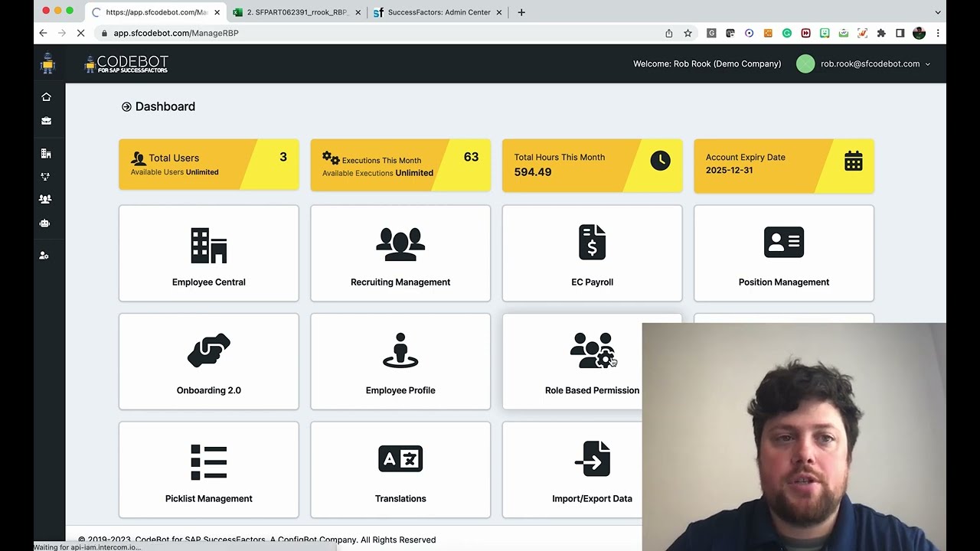Viewport: 980px width, 551px height.
Task: Open the user settings icon in the sidebar
Action: (44, 256)
